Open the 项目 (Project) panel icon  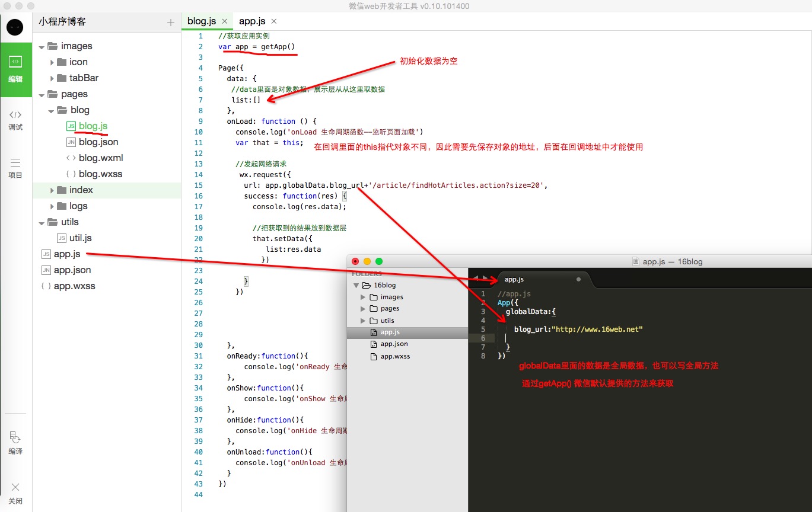15,168
